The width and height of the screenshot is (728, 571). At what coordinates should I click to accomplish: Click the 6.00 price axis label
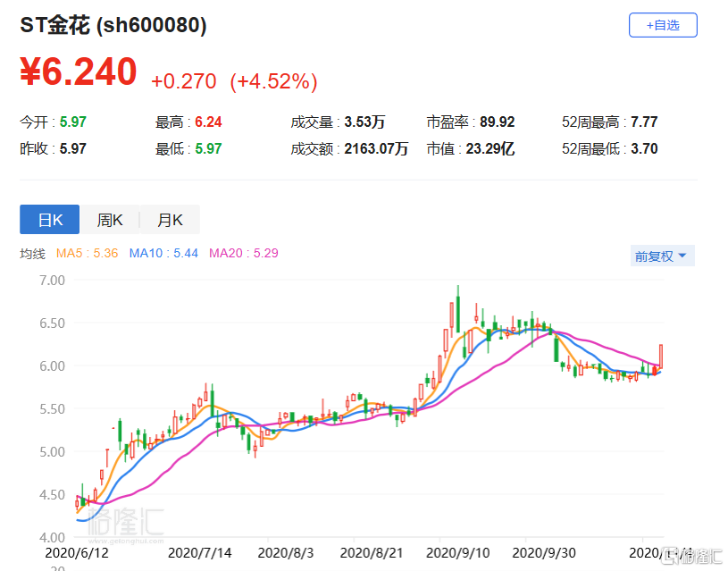pos(52,366)
